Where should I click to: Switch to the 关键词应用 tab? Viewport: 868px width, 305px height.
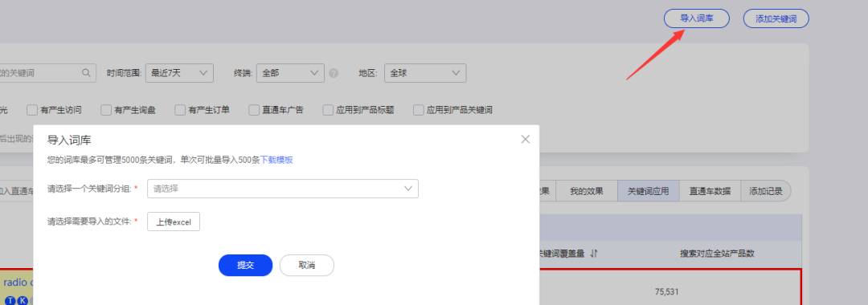click(649, 191)
